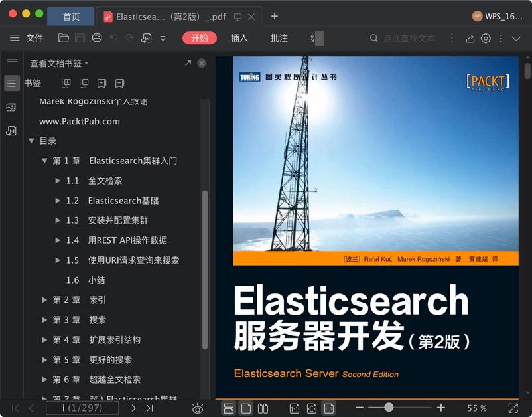Expand 1.5 使用URI请求查询来搜索 node
The height and width of the screenshot is (417, 532).
click(x=58, y=260)
